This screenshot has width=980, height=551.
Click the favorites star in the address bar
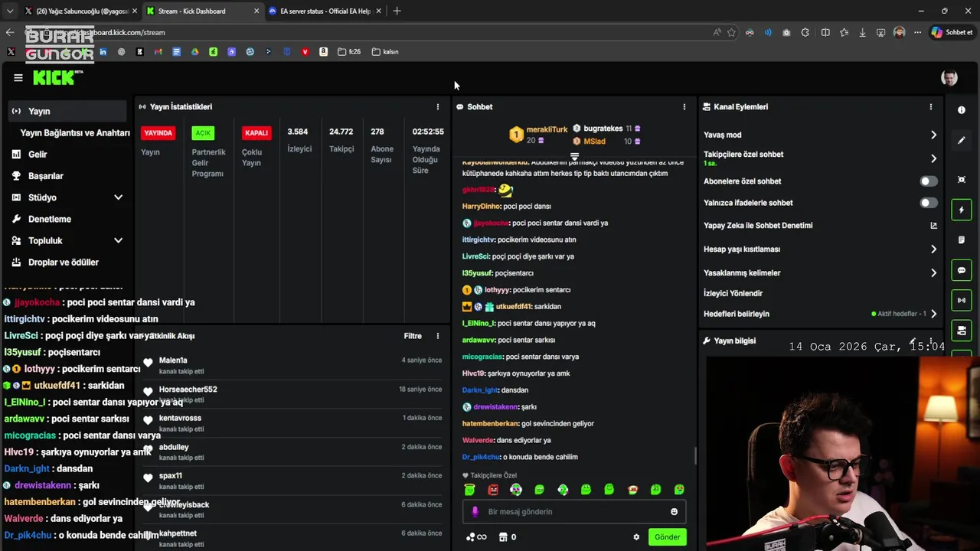click(732, 32)
